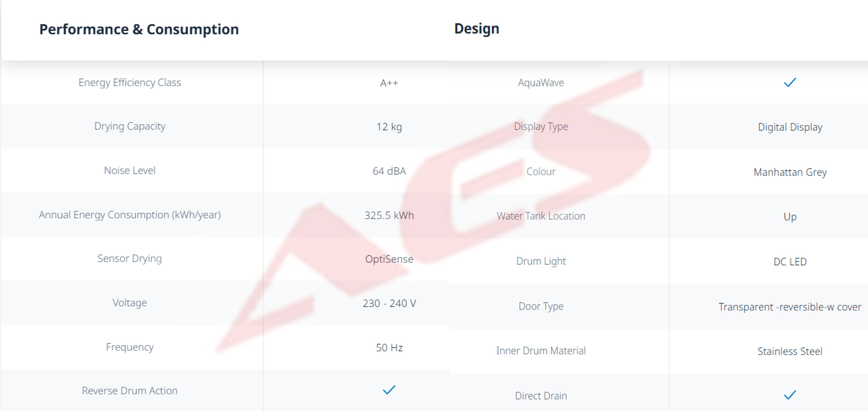Click the 12 kg capacity value

click(389, 127)
